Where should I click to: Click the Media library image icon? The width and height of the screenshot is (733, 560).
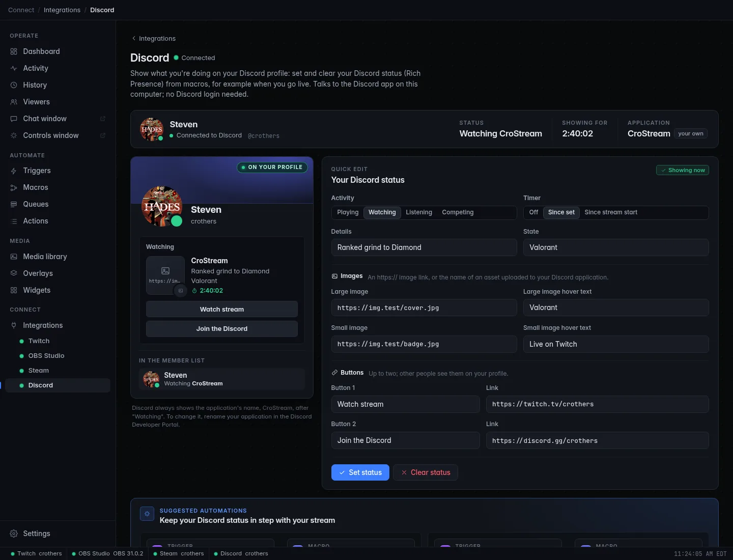(x=14, y=257)
